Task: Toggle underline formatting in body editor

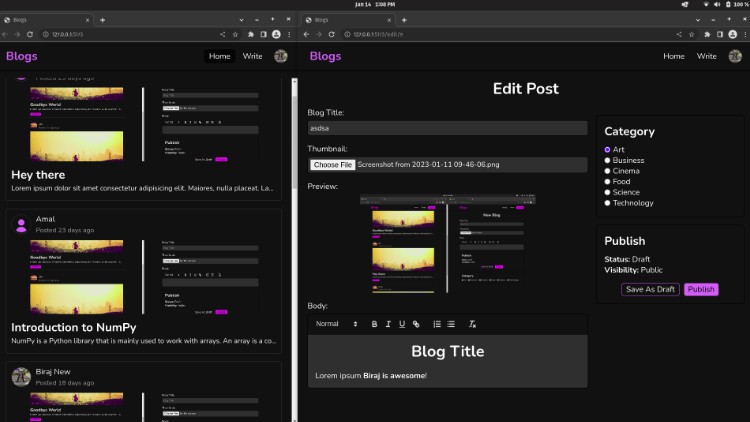Action: tap(402, 324)
